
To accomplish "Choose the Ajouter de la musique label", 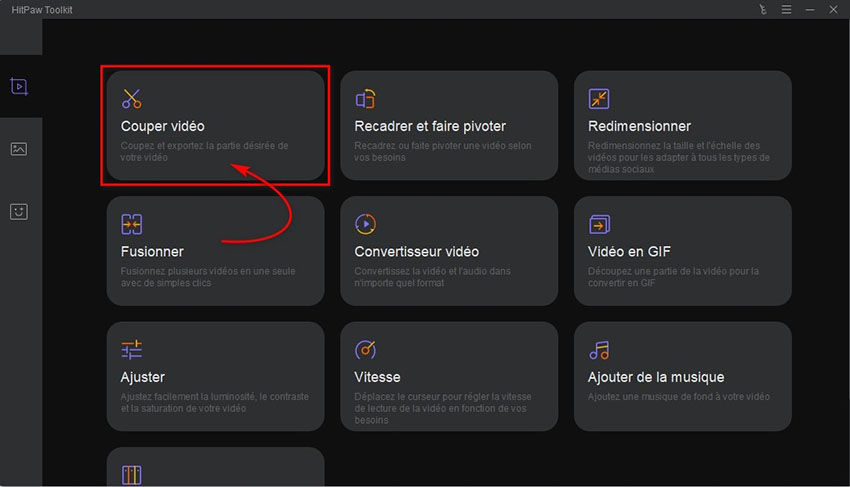I will pos(656,377).
